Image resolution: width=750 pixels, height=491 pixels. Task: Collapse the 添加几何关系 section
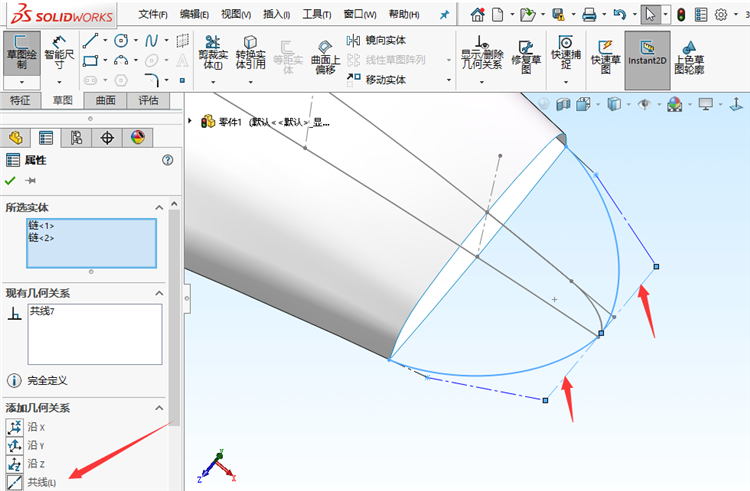tap(159, 408)
